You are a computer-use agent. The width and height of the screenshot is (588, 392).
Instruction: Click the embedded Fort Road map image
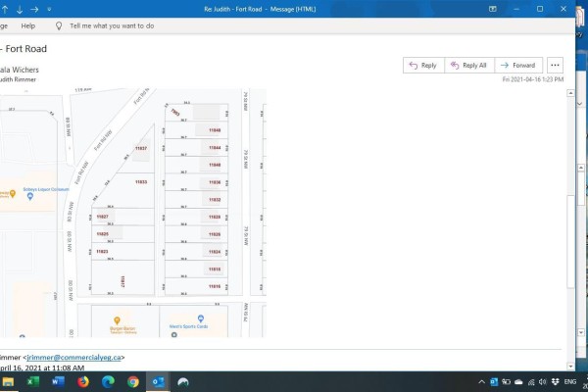tap(133, 213)
